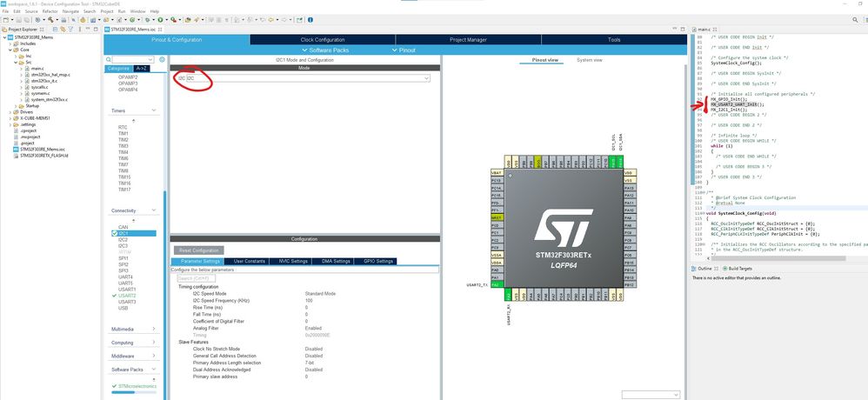Viewport: 868px width, 400px height.
Task: Switch to the Clock Configuration tab
Action: (x=323, y=40)
